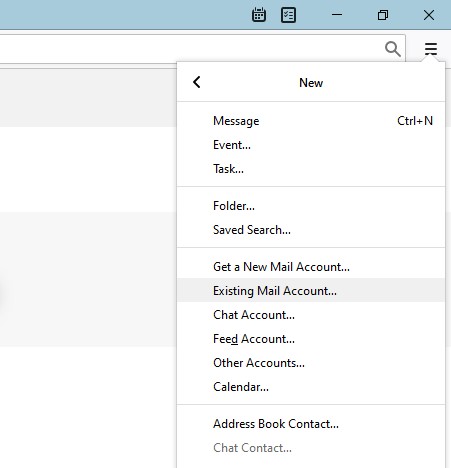Toggle the hamburger app menu button
This screenshot has width=451, height=468.
click(431, 49)
